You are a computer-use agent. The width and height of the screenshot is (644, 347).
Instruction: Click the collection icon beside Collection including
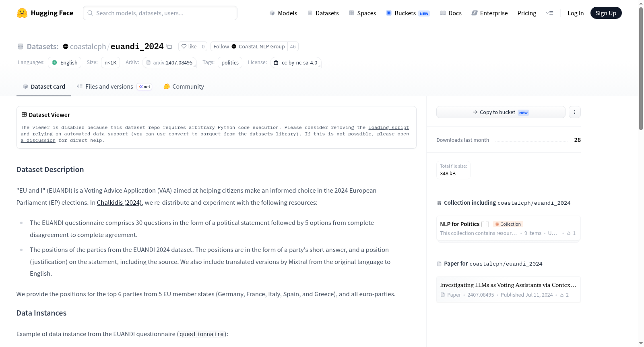[439, 203]
